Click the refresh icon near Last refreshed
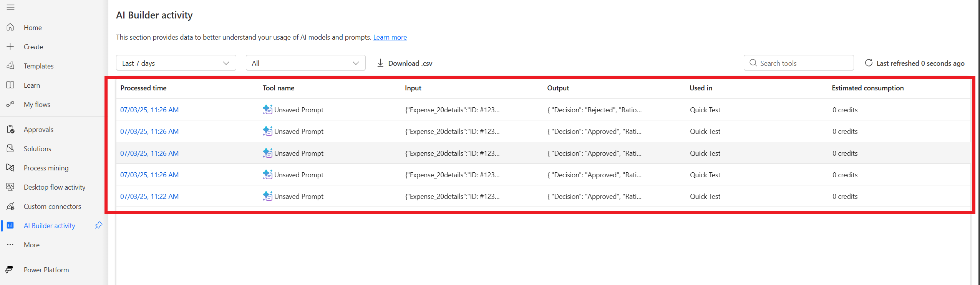The width and height of the screenshot is (980, 285). pos(869,63)
